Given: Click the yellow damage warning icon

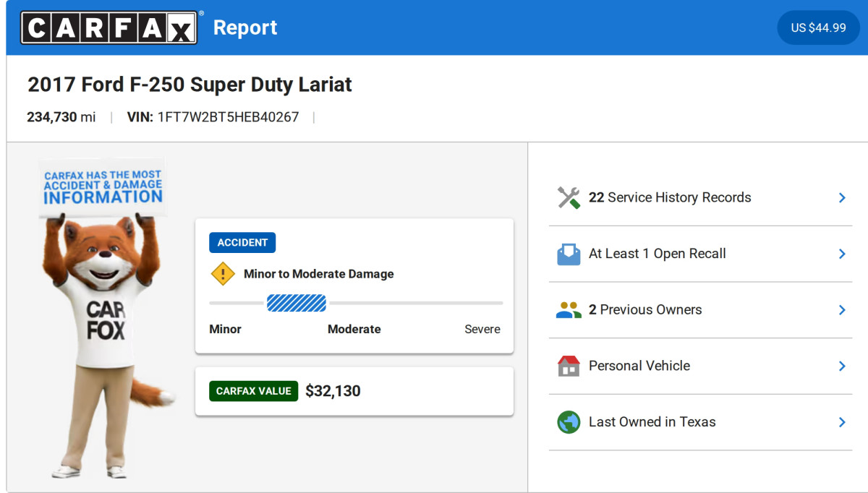Looking at the screenshot, I should click(x=223, y=274).
